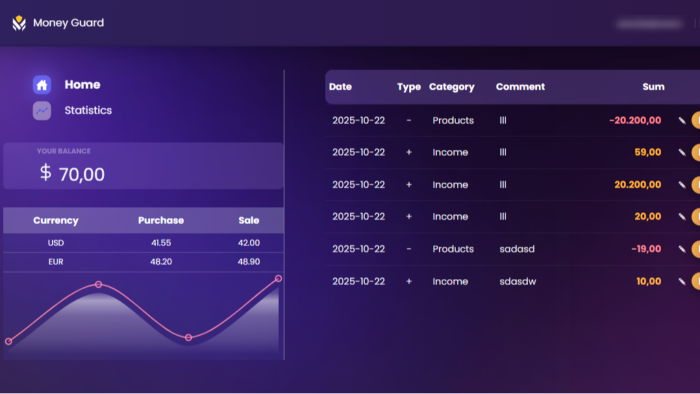Click the Home house icon
700x394 pixels.
pyautogui.click(x=42, y=85)
